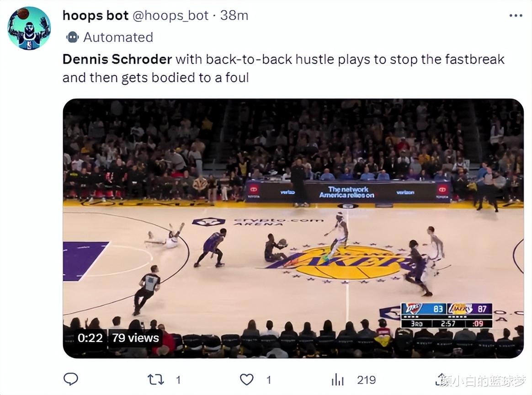
Task: Open the reply comment icon
Action: click(x=71, y=379)
